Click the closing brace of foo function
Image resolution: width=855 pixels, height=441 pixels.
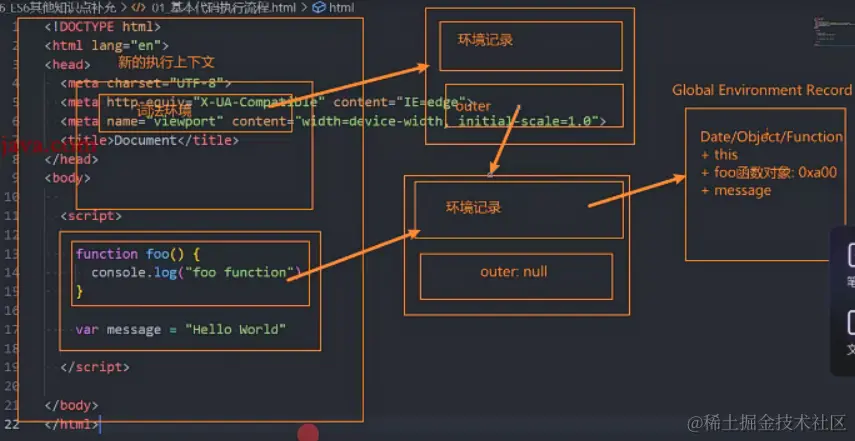coord(80,292)
